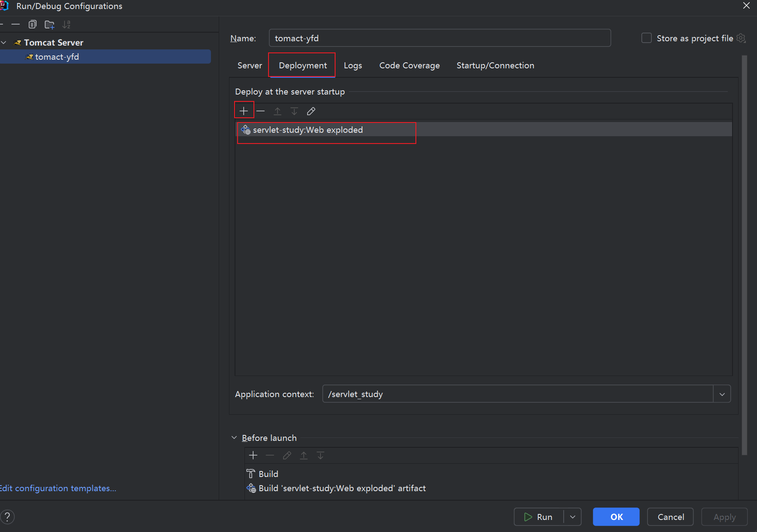Move deployment artifact down
This screenshot has height=532, width=757.
point(294,111)
